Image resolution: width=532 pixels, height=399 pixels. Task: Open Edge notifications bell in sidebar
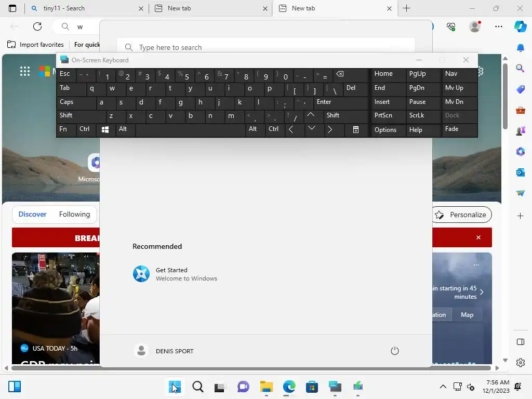[x=520, y=48]
